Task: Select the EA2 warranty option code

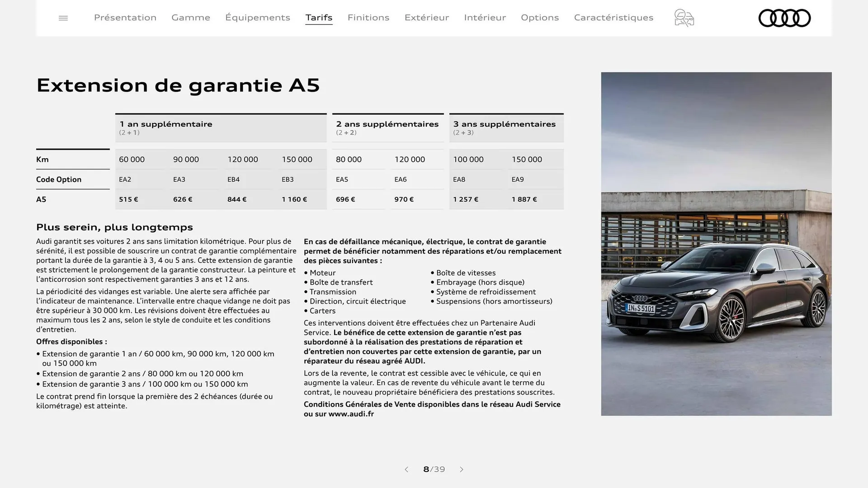Action: click(x=124, y=179)
